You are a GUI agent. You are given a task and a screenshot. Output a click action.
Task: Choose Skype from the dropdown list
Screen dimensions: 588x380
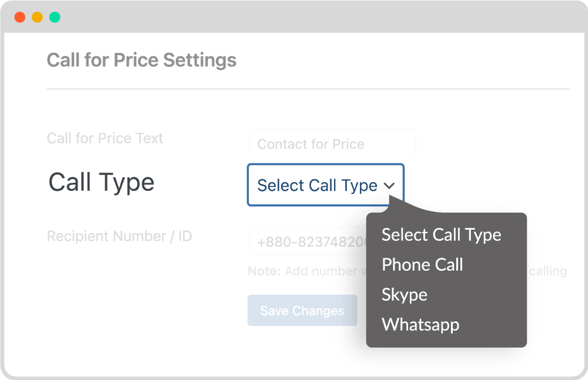[x=405, y=295]
